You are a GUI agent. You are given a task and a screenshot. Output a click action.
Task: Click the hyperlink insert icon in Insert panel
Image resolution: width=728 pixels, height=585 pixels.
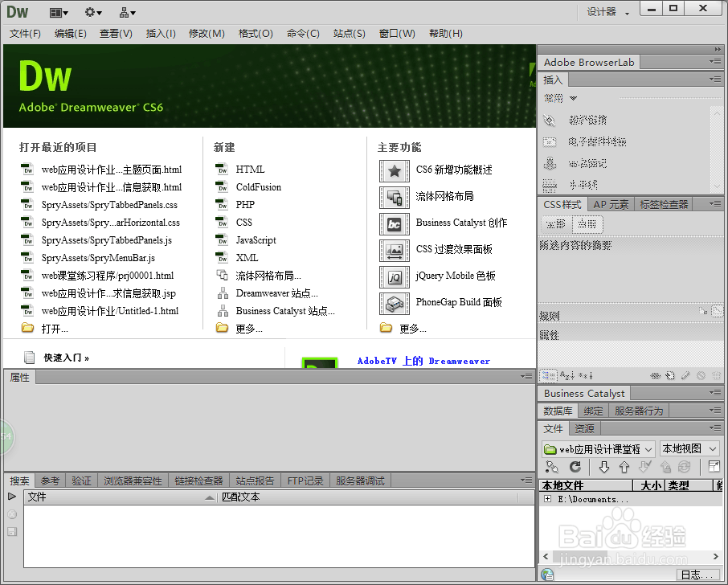[550, 121]
